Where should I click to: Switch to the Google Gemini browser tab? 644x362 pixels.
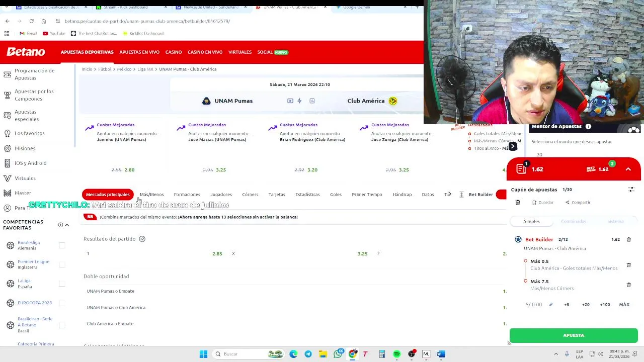click(x=356, y=7)
